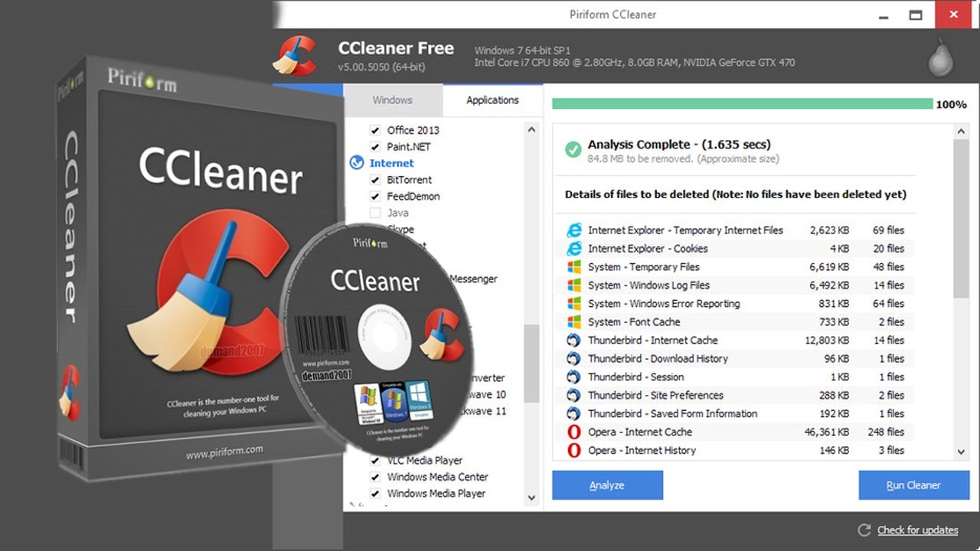Click the green Analysis Complete checkmark icon
The width and height of the screenshot is (980, 551).
coord(573,149)
